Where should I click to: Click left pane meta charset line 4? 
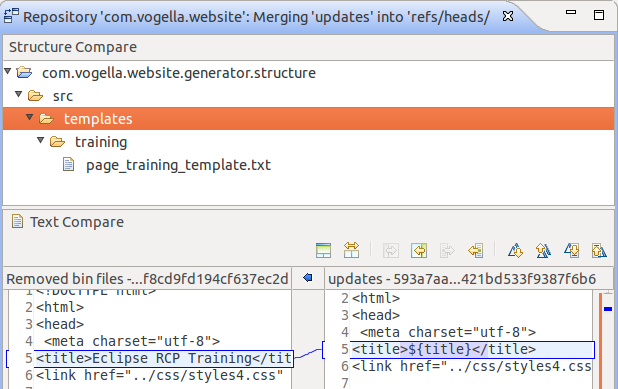(132, 341)
